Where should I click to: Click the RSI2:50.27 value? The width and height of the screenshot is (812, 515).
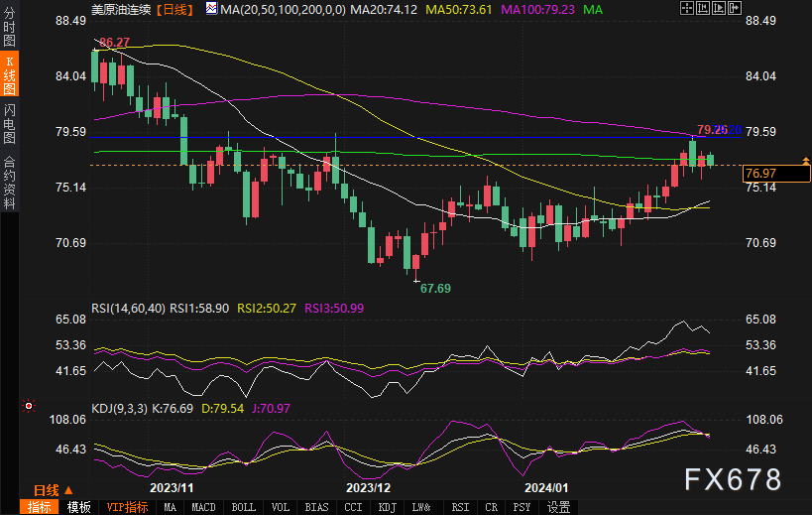click(x=267, y=309)
